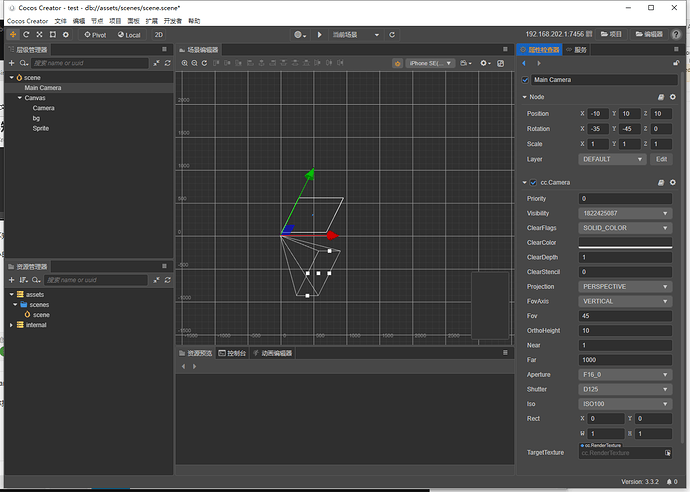Toggle Local/Global coordinate mode

129,35
